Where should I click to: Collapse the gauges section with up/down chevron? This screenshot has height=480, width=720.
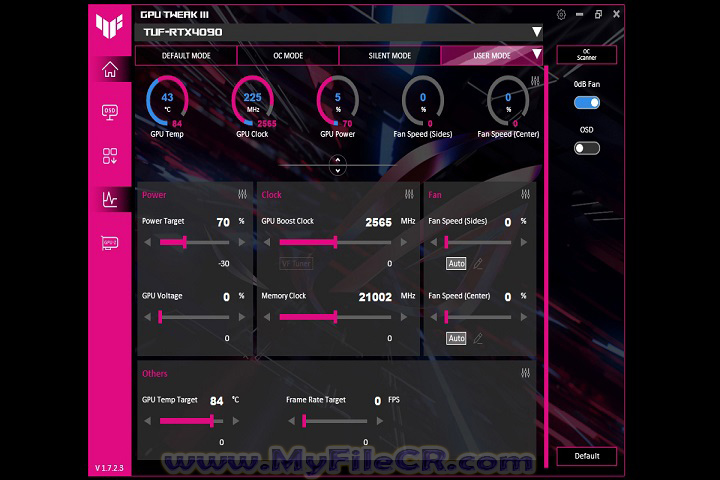(x=338, y=165)
